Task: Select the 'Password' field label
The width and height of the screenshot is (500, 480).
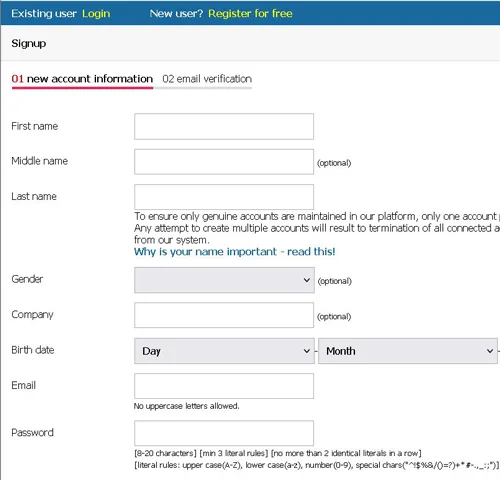Action: coord(32,433)
